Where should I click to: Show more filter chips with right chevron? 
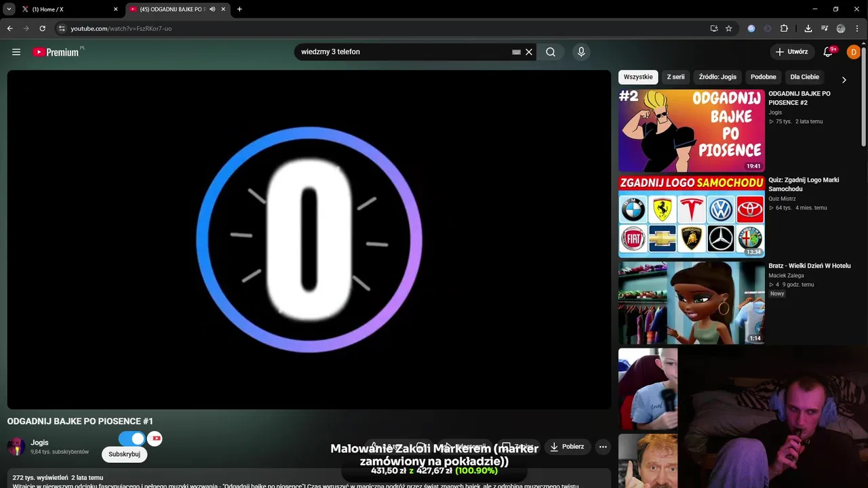(x=844, y=80)
